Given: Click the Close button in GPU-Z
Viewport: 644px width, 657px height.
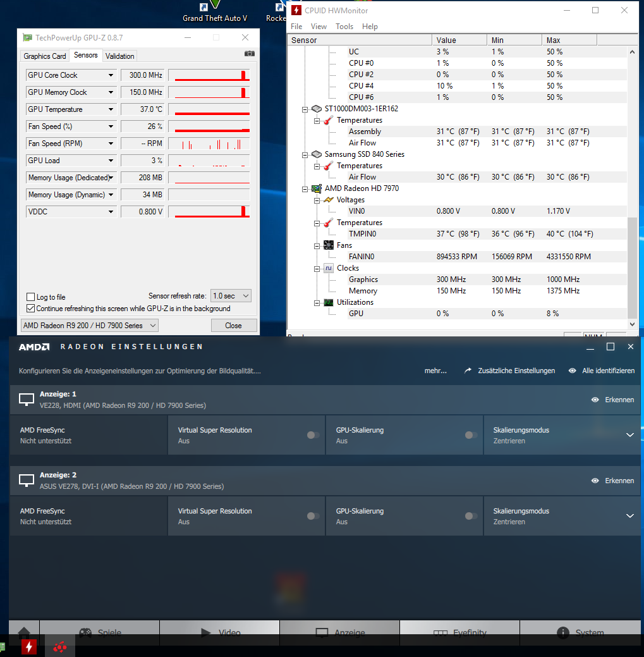Looking at the screenshot, I should 234,326.
